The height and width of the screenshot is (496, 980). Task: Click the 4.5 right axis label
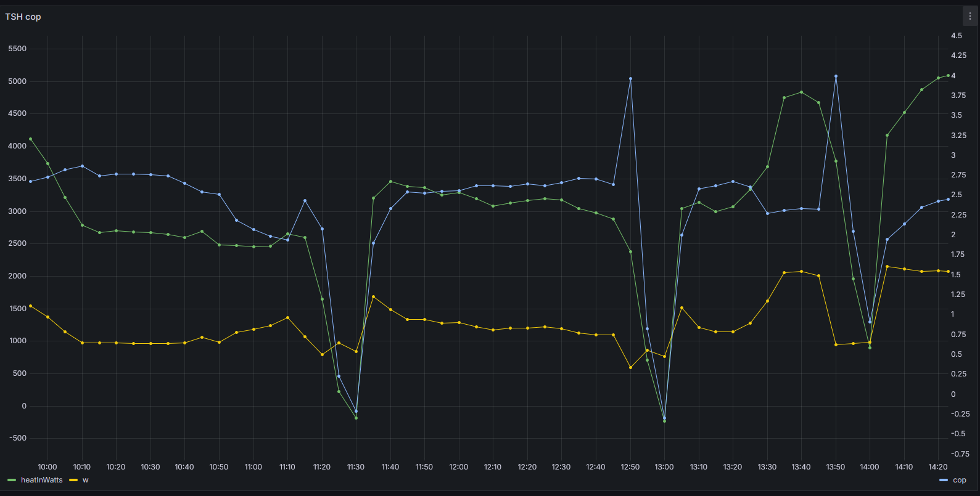coord(956,36)
